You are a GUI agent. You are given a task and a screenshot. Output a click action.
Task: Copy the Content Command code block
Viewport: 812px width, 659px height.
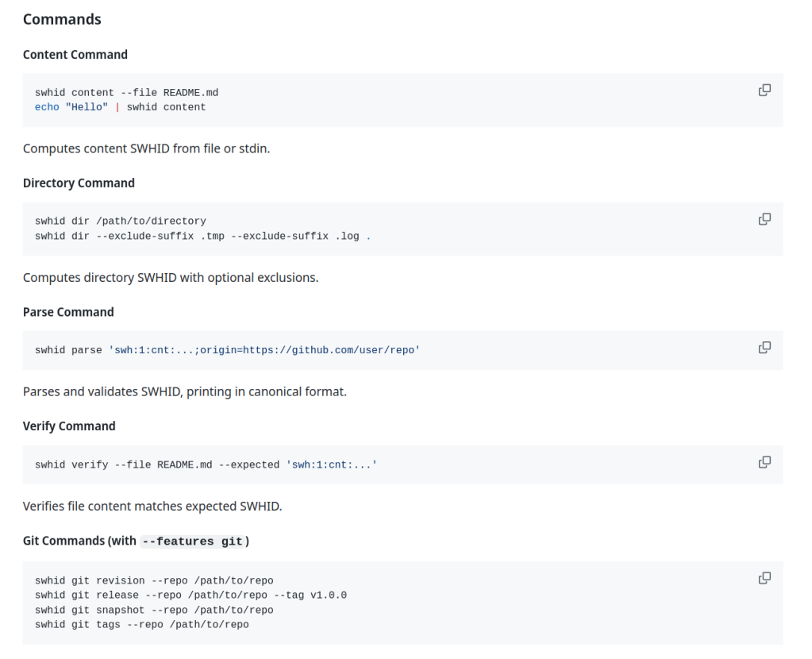(x=764, y=91)
